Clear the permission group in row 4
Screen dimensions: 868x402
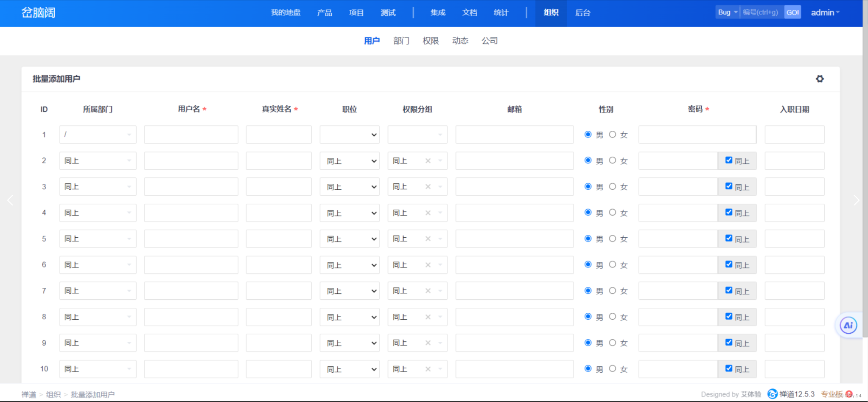pyautogui.click(x=428, y=213)
